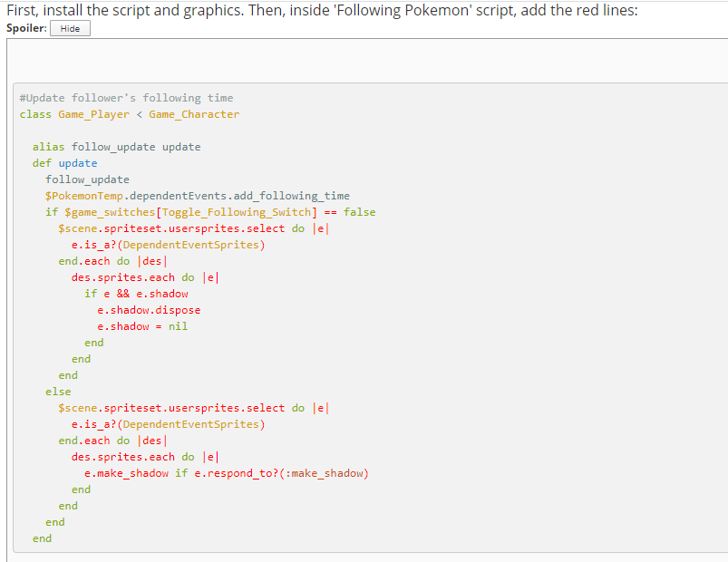Click the 'Spoiler:' label
Screen dimensions: 728x562
click(x=25, y=28)
